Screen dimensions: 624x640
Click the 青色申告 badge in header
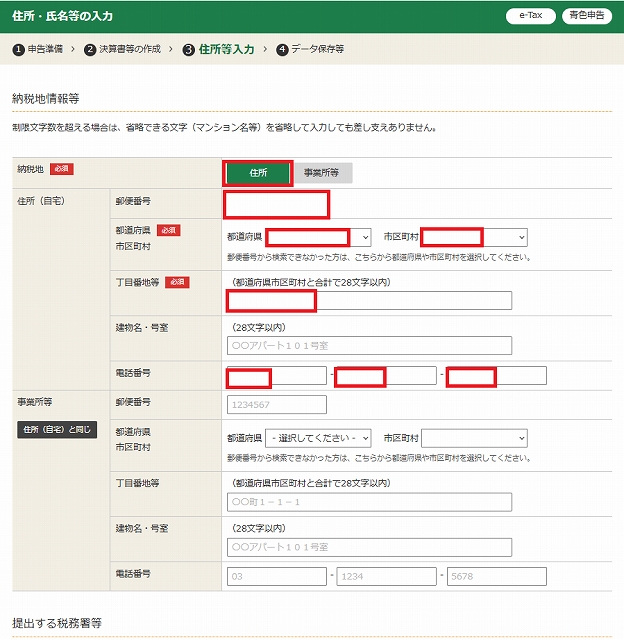pos(587,16)
